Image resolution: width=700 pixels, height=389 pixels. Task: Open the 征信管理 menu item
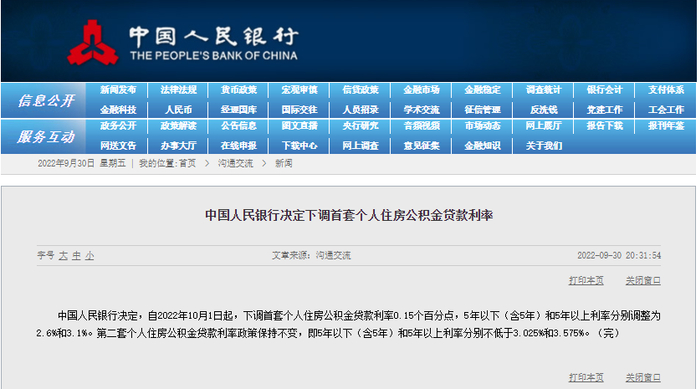(x=483, y=109)
